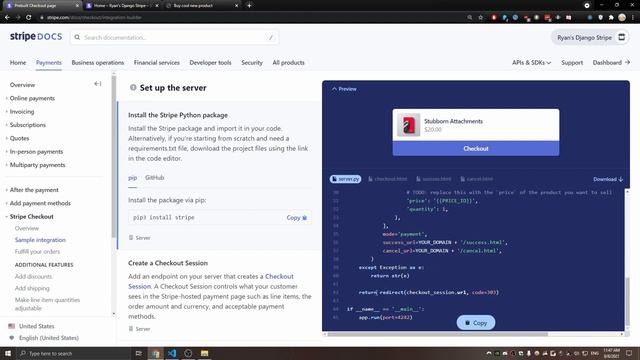Image resolution: width=640 pixels, height=360 pixels.
Task: Open the Home nav tab
Action: pyautogui.click(x=18, y=62)
